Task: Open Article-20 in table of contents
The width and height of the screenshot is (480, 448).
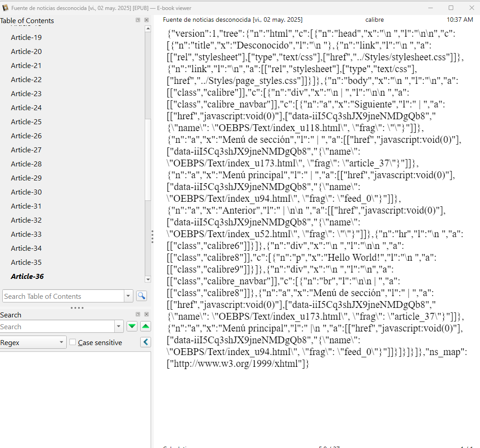Action: [26, 51]
